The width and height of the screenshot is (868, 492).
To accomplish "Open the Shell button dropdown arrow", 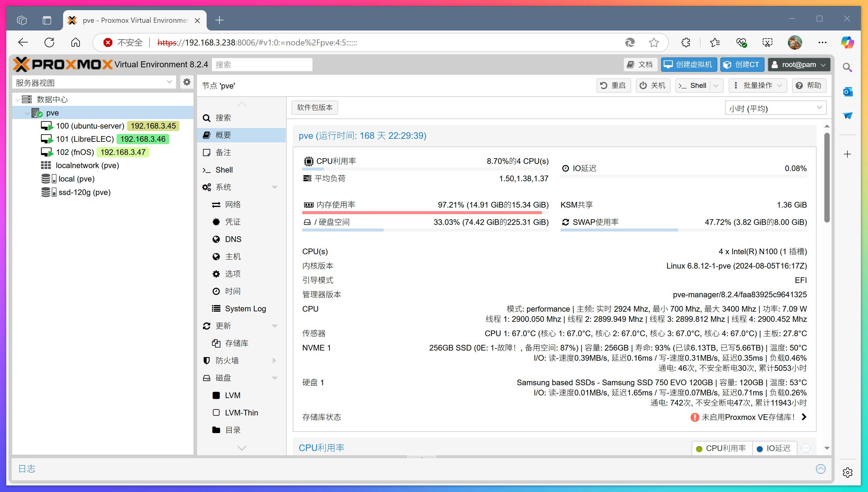I will (716, 86).
